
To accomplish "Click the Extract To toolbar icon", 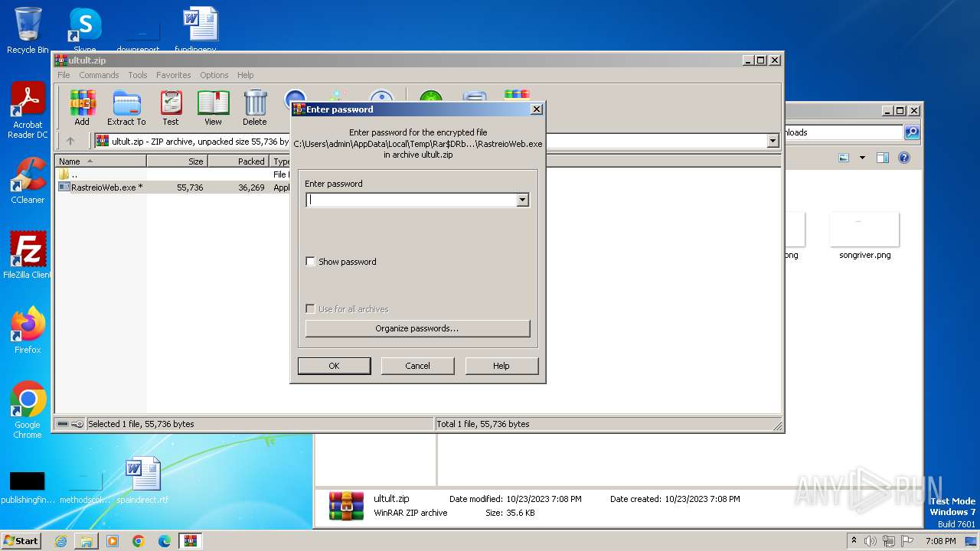I will (x=126, y=107).
